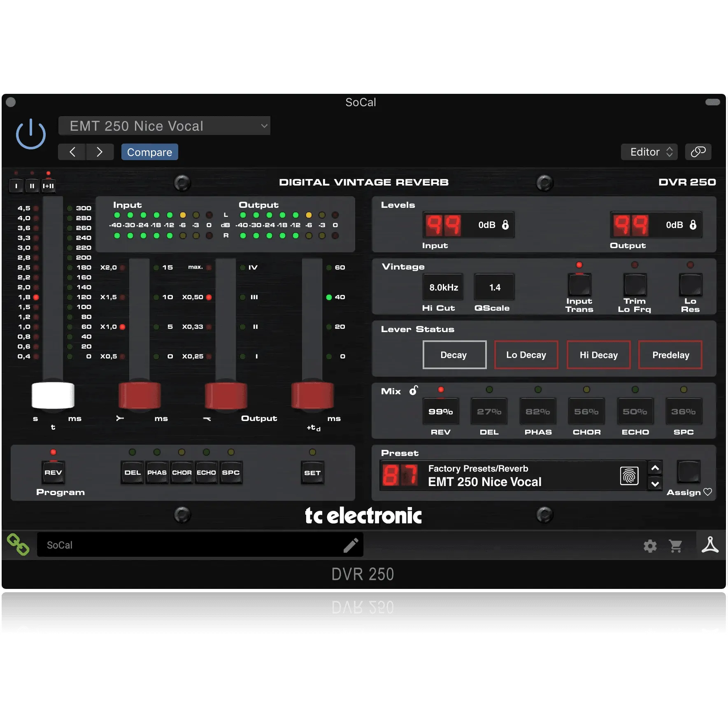Click the CHOR mix 56% value

tap(586, 412)
